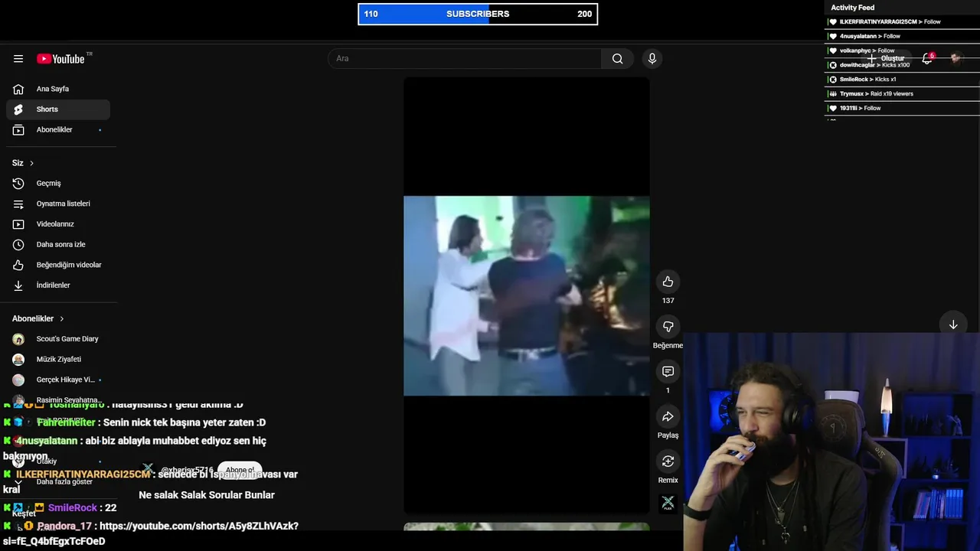The width and height of the screenshot is (980, 551).
Task: Open Abonelikler in sidebar
Action: point(58,130)
